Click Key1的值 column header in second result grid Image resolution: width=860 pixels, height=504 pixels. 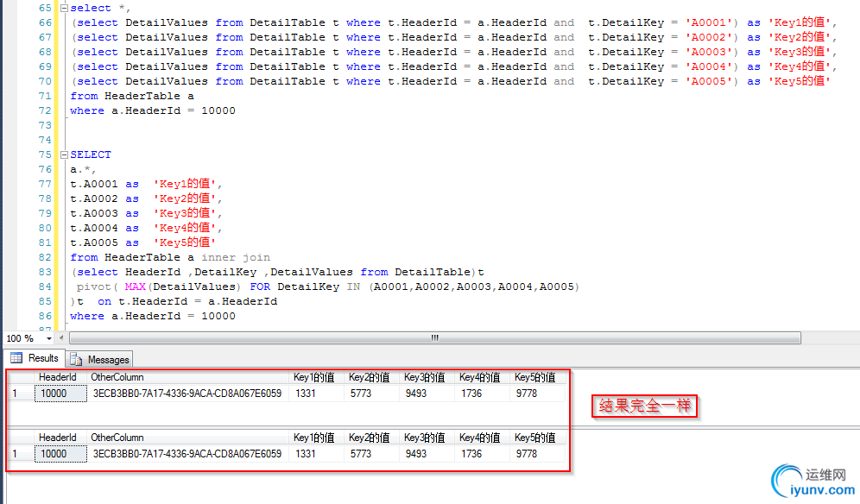317,438
